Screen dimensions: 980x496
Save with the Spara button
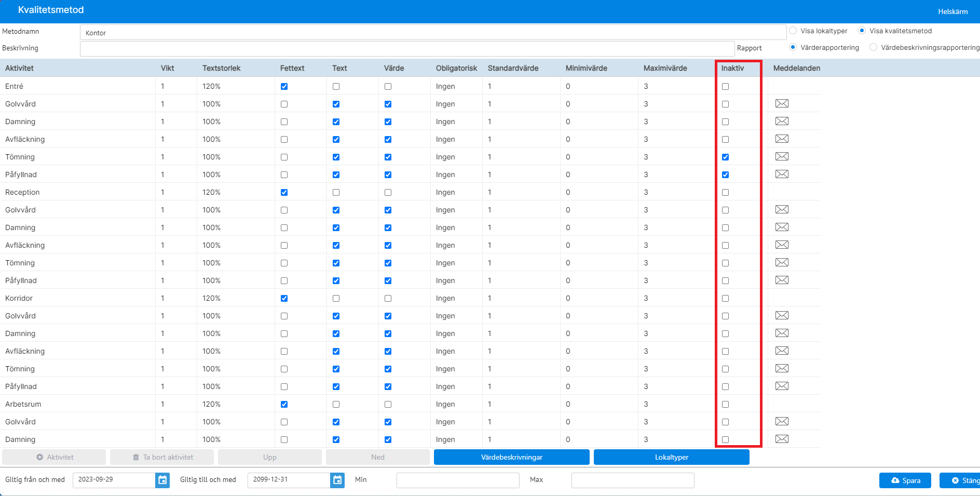click(905, 480)
